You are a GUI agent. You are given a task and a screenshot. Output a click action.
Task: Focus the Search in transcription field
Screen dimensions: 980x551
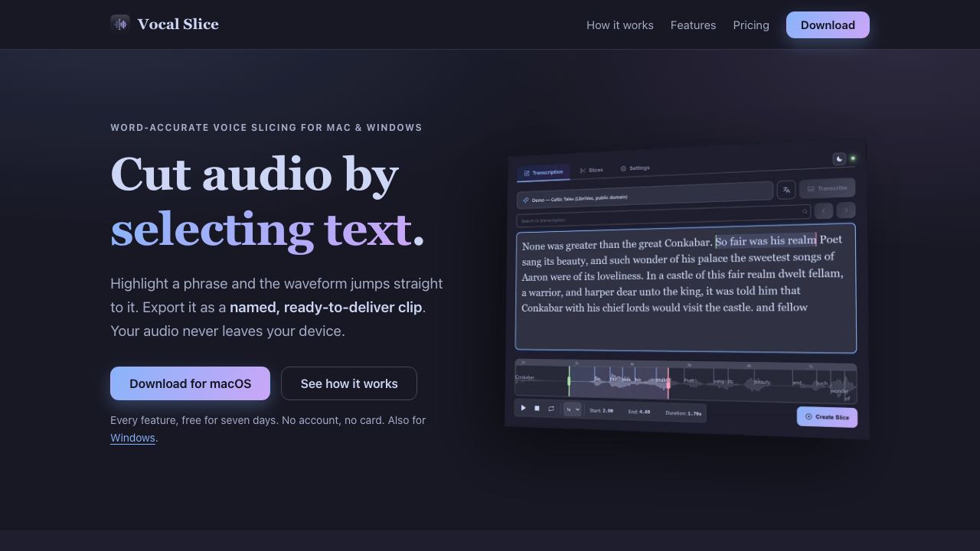point(663,216)
